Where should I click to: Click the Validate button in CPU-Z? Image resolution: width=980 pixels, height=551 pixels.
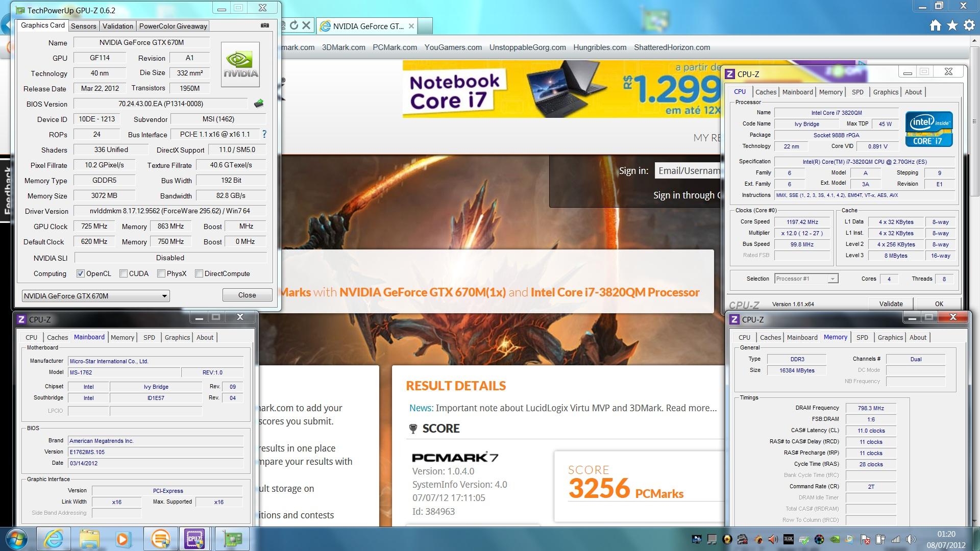(891, 304)
